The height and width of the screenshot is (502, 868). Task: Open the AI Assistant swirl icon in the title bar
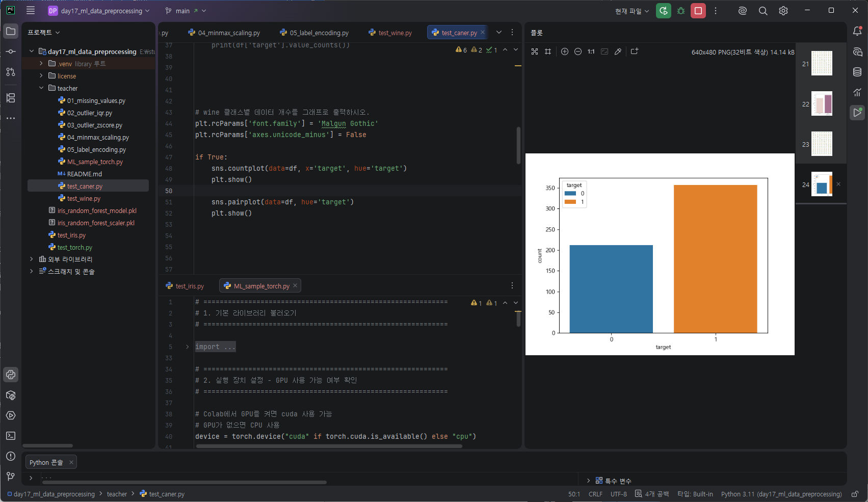[x=743, y=11]
